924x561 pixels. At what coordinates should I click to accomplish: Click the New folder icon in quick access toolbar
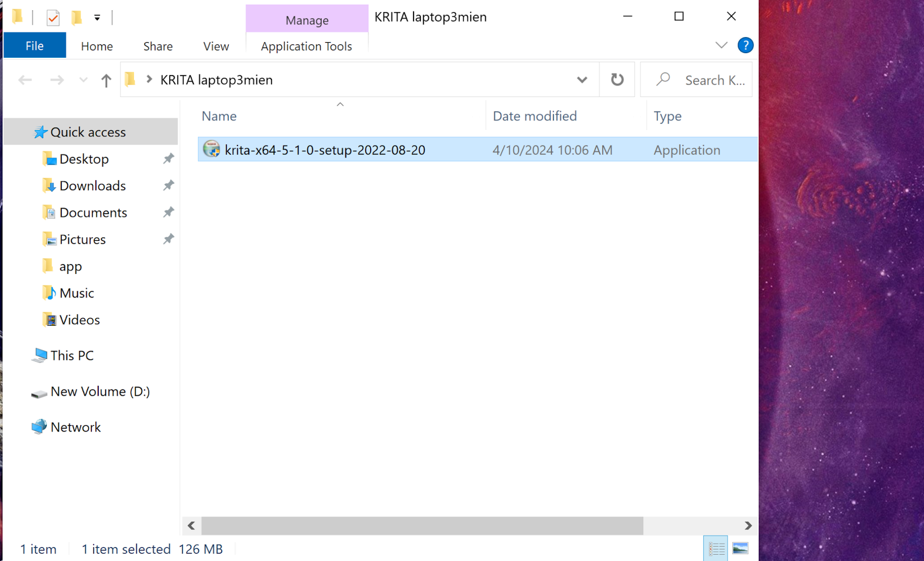click(x=76, y=18)
